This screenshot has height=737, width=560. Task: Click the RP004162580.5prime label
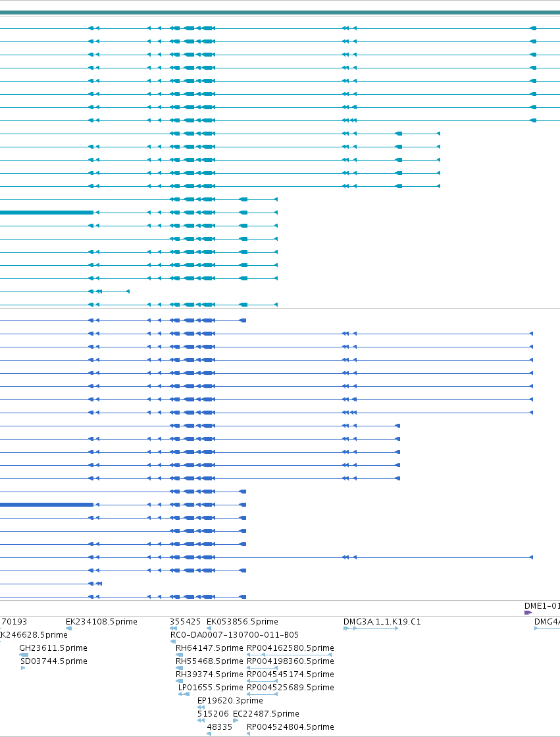290,648
